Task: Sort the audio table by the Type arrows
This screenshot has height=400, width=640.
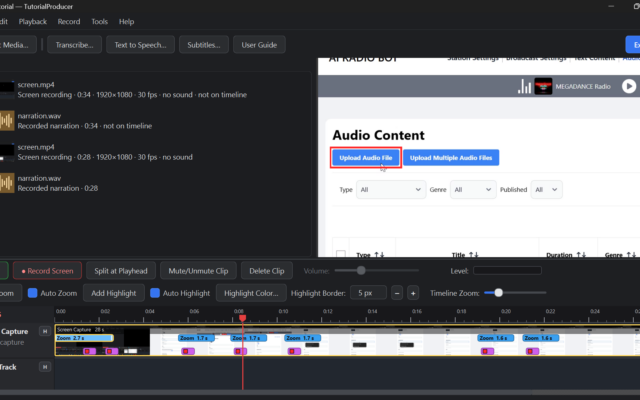Action: pyautogui.click(x=379, y=255)
